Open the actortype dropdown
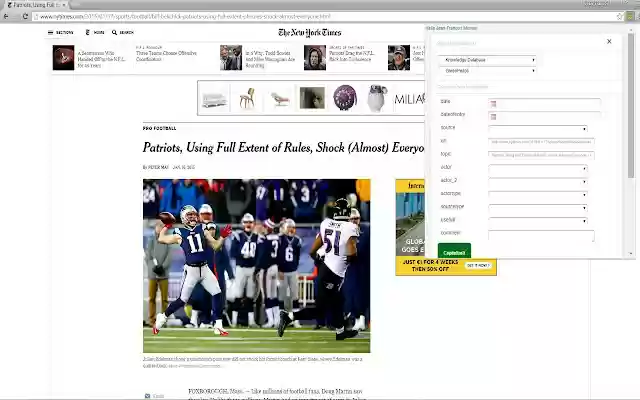Image resolution: width=640 pixels, height=400 pixels. [538, 195]
